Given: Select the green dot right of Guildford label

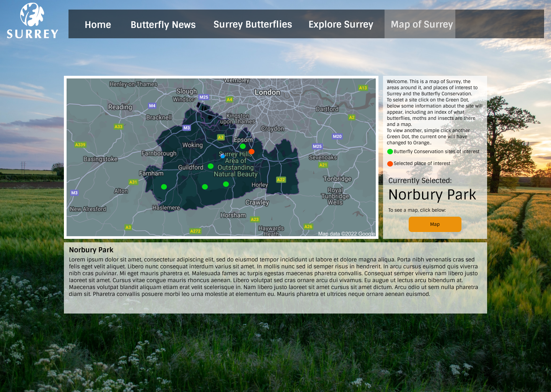Looking at the screenshot, I should [210, 166].
